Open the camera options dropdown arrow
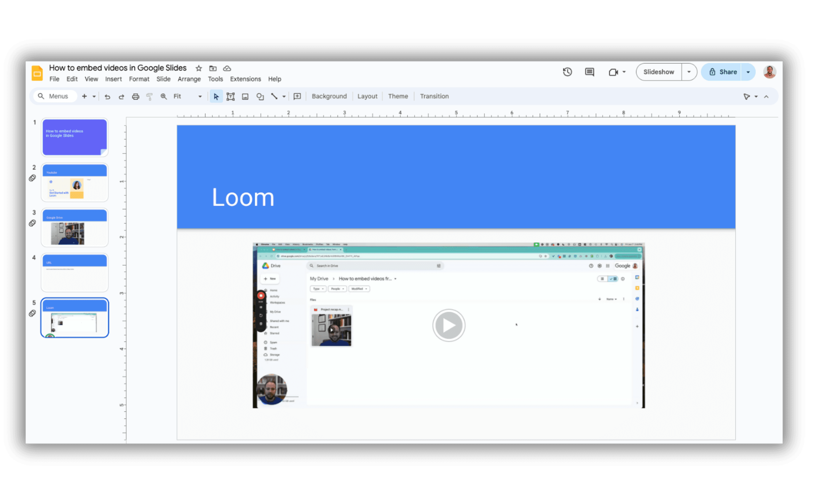819x504 pixels. click(624, 72)
